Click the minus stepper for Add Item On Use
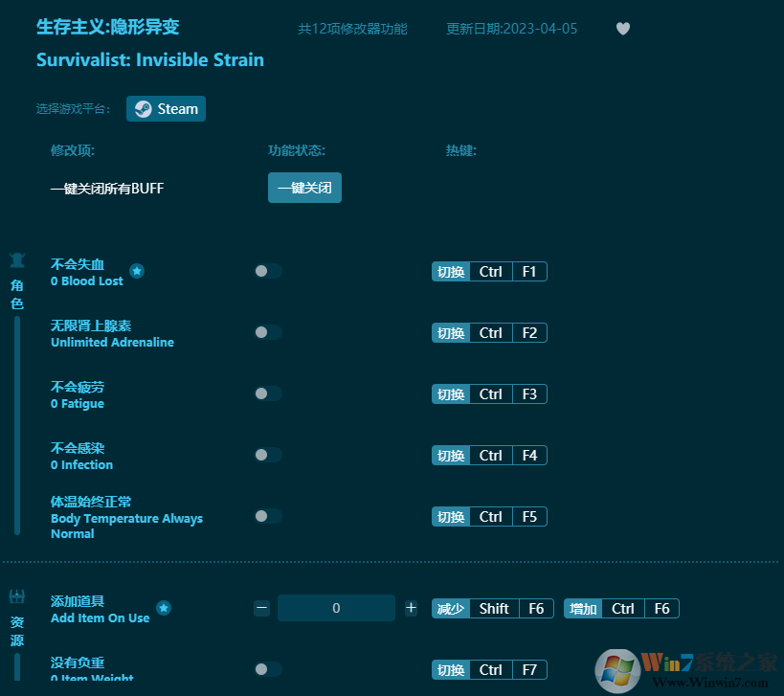 click(261, 607)
